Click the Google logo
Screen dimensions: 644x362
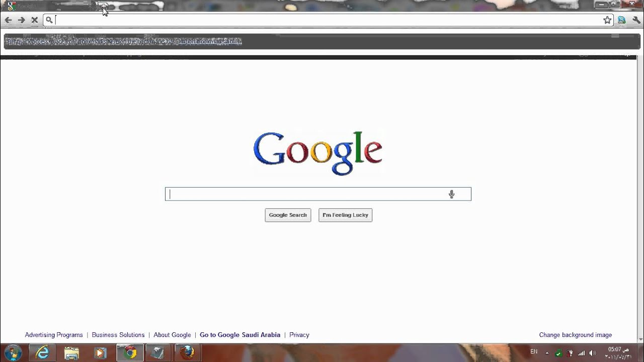[x=318, y=153]
